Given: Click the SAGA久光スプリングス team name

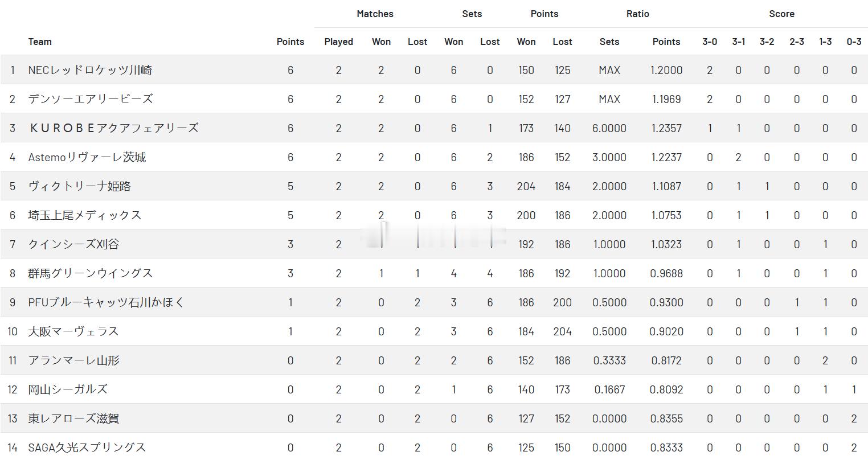Looking at the screenshot, I should click(x=87, y=448).
